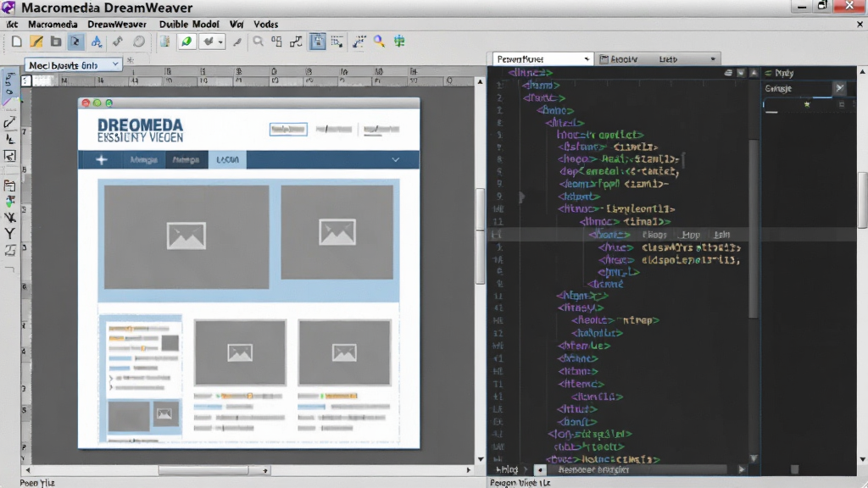This screenshot has width=868, height=488.
Task: Click the gray circular globe toolbar icon
Action: pyautogui.click(x=139, y=42)
